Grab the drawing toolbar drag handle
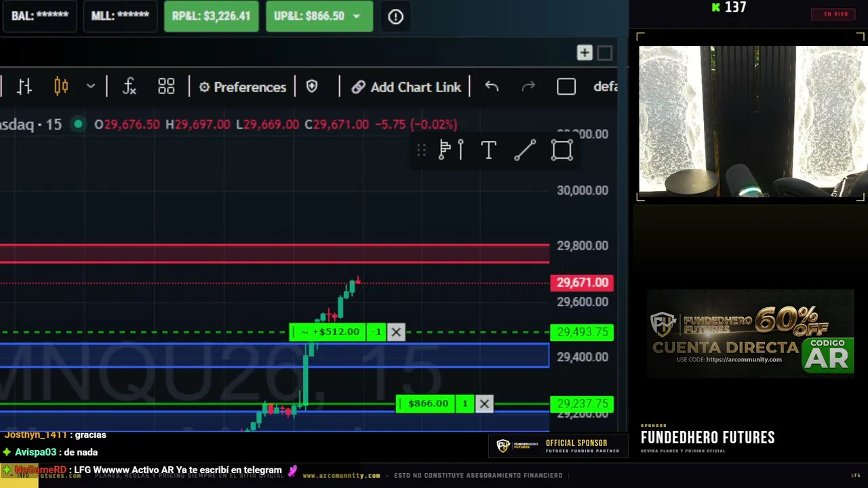Image resolution: width=868 pixels, height=488 pixels. click(421, 150)
